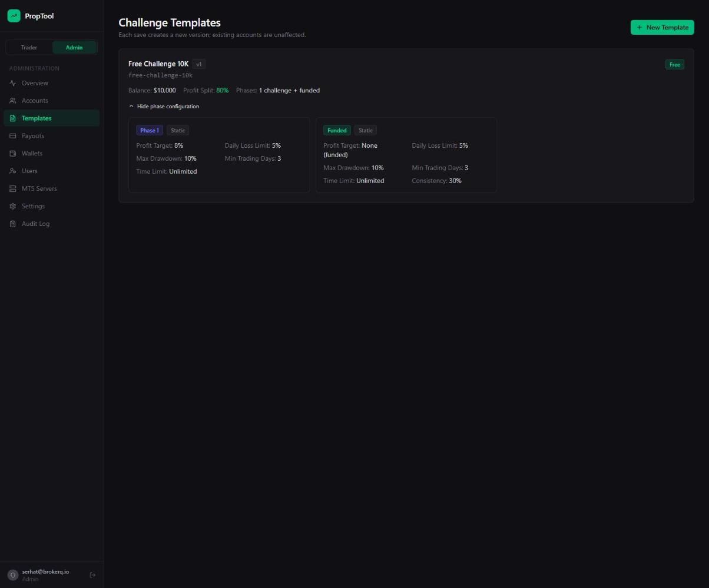Click the Static tag next to Funded
The width and height of the screenshot is (709, 588).
(366, 131)
